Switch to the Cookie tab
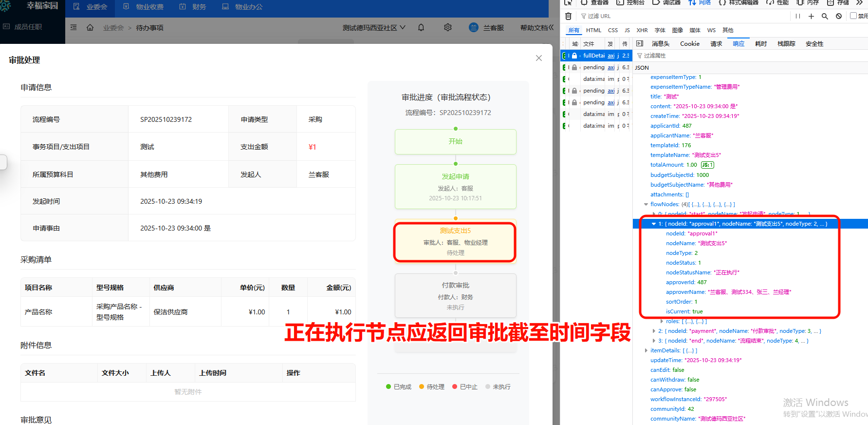Viewport: 868px width, 425px height. pyautogui.click(x=690, y=44)
